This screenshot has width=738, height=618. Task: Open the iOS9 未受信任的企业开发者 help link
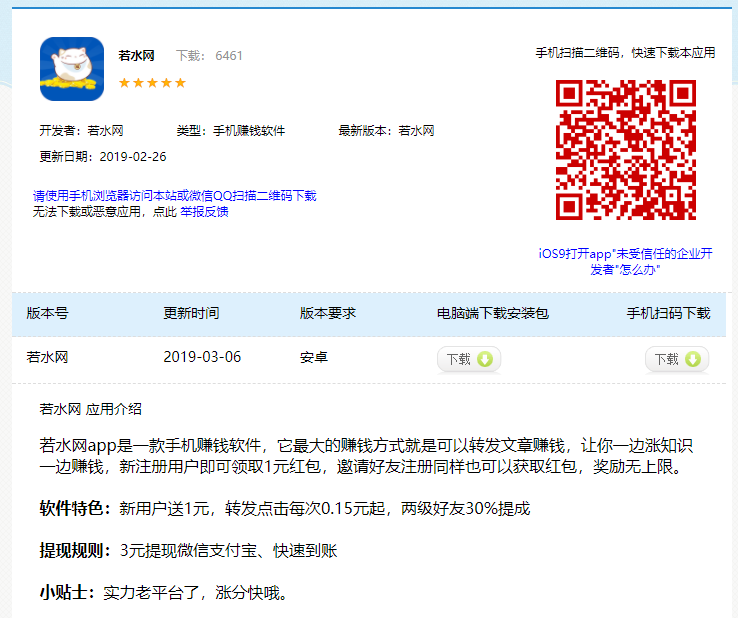click(626, 262)
